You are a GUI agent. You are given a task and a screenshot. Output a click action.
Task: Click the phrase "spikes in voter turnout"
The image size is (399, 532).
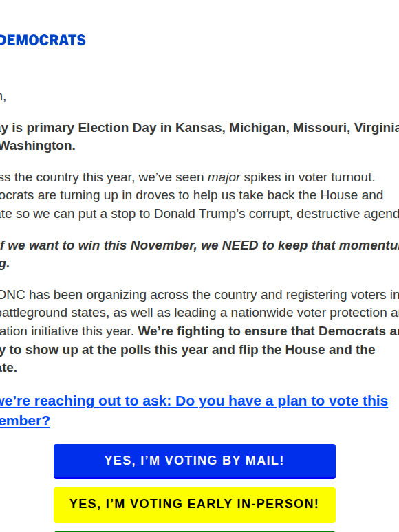click(x=308, y=177)
